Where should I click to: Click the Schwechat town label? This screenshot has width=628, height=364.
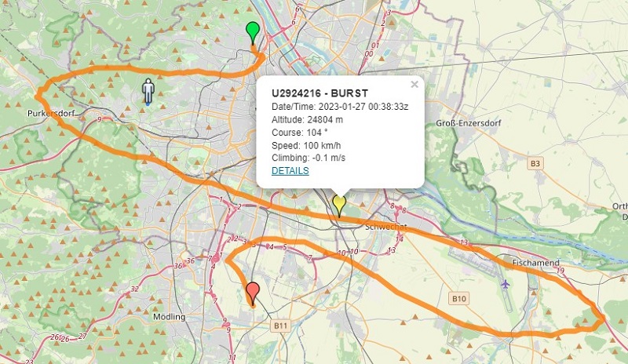pyautogui.click(x=386, y=227)
